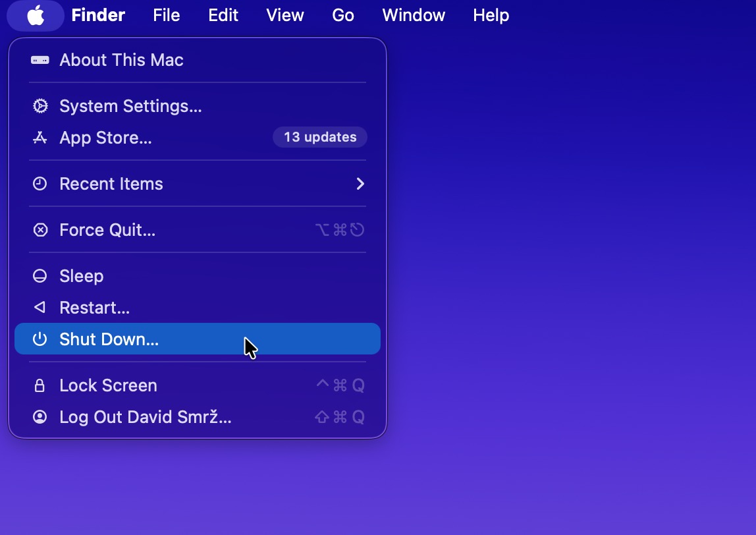Select About This Mac
Image resolution: width=756 pixels, height=535 pixels.
click(x=122, y=60)
